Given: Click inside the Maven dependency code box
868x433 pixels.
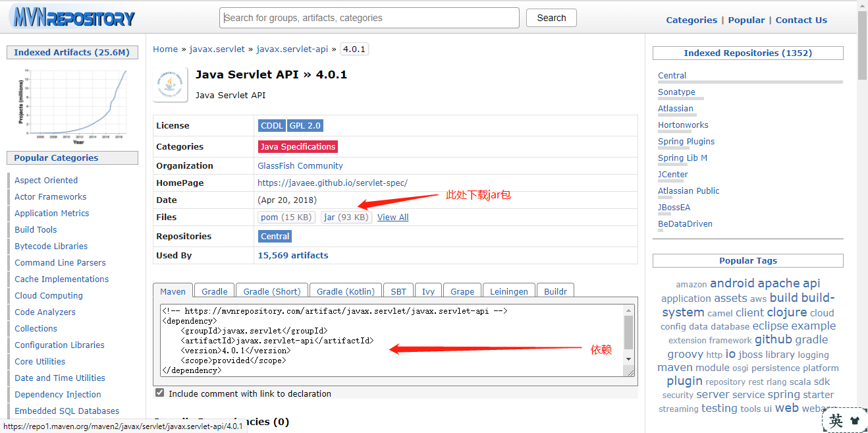Looking at the screenshot, I should [x=391, y=340].
